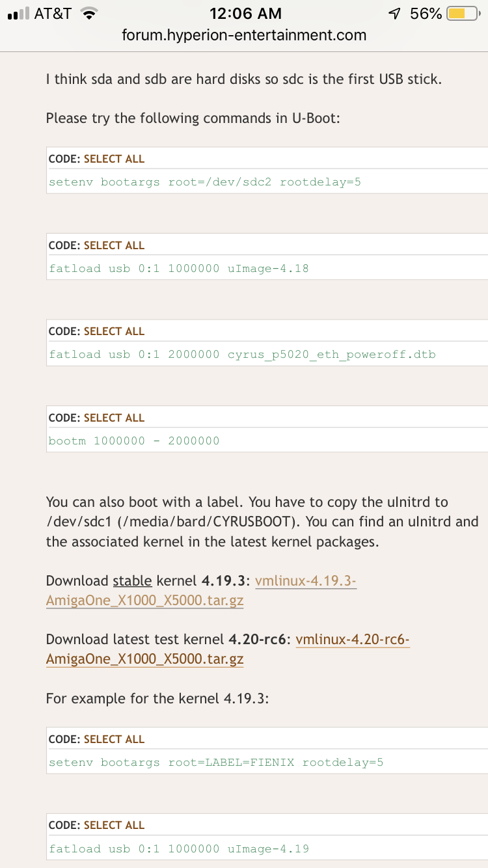Screen dimensions: 488x868
Task: Click the root=LABEL=FIENIX code line
Action: click(216, 762)
